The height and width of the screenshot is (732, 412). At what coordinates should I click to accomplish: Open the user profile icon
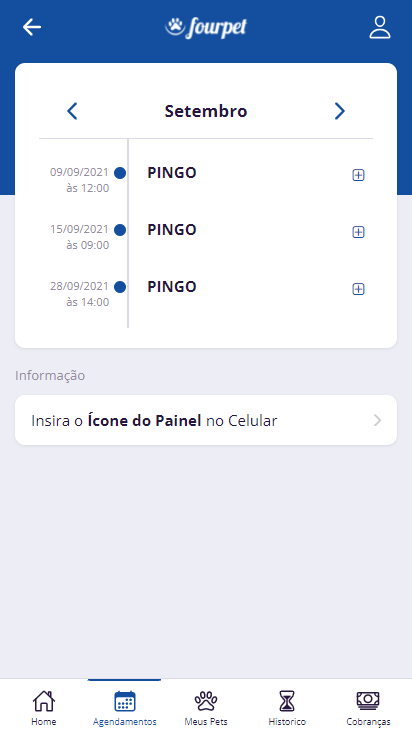click(x=380, y=27)
